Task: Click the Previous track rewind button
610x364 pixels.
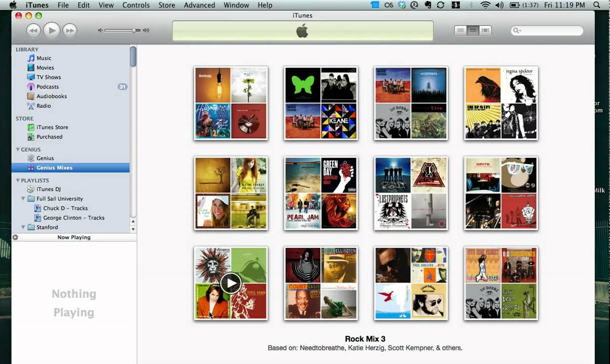Action: 33,31
